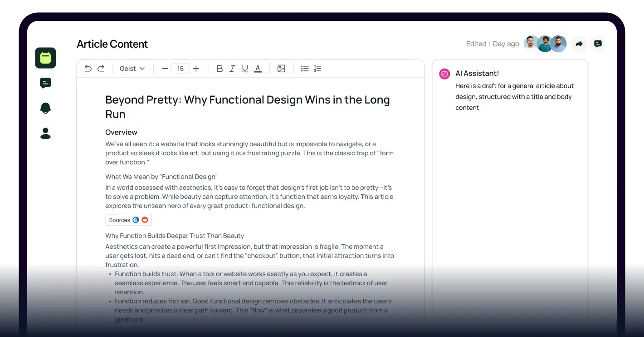The height and width of the screenshot is (337, 644).
Task: Toggle underline formatting
Action: click(245, 68)
